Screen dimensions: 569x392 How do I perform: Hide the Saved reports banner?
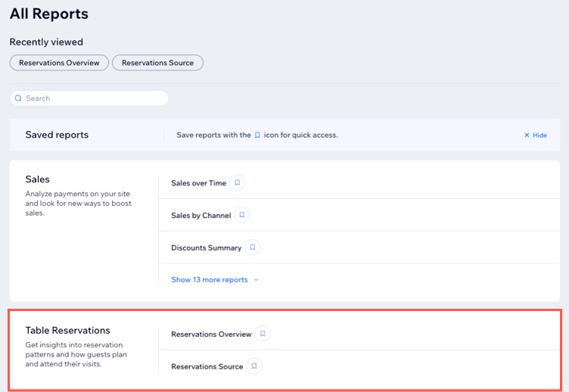coord(536,135)
